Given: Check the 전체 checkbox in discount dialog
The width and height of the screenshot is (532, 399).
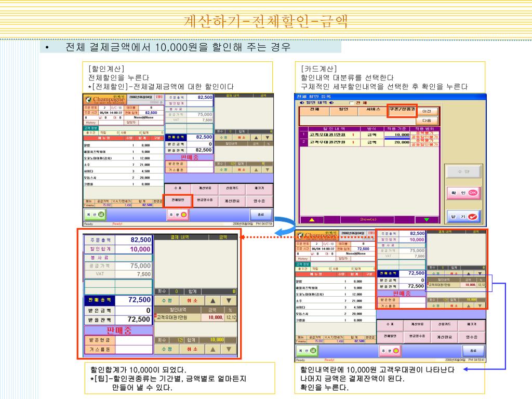Looking at the screenshot, I should coord(351,103).
